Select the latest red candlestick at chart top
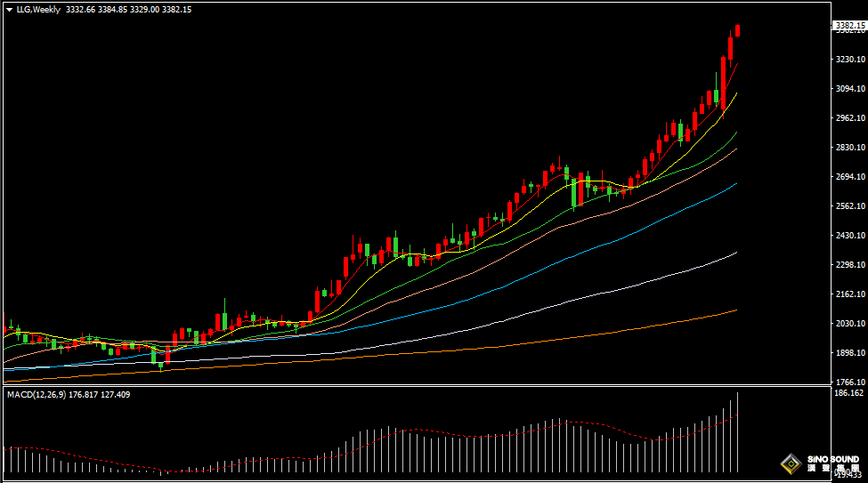The height and width of the screenshot is (483, 868). click(x=737, y=31)
